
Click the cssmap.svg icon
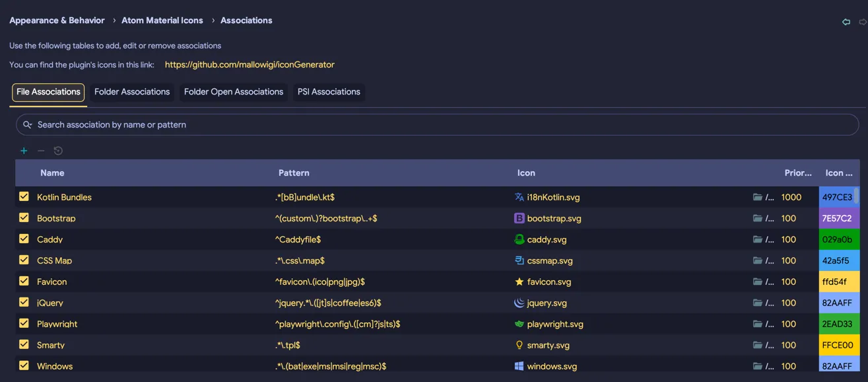pyautogui.click(x=519, y=260)
